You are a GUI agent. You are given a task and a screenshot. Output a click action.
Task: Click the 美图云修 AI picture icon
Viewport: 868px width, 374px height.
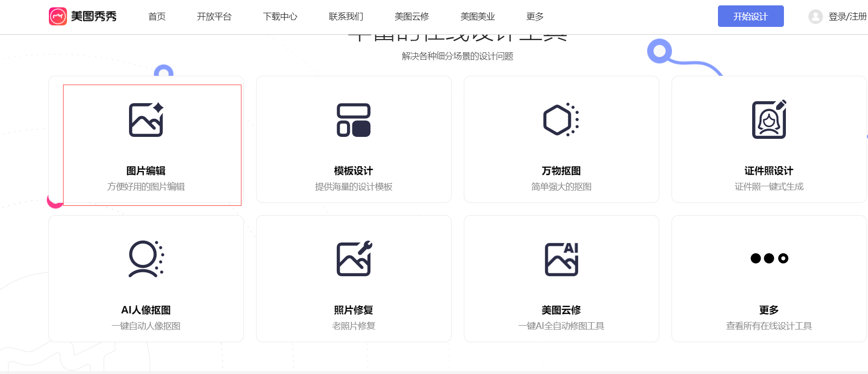[x=562, y=259]
